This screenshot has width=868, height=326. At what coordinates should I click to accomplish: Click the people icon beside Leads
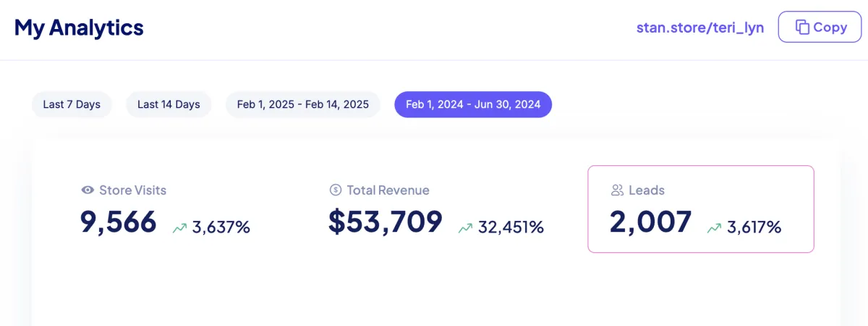[x=617, y=191]
